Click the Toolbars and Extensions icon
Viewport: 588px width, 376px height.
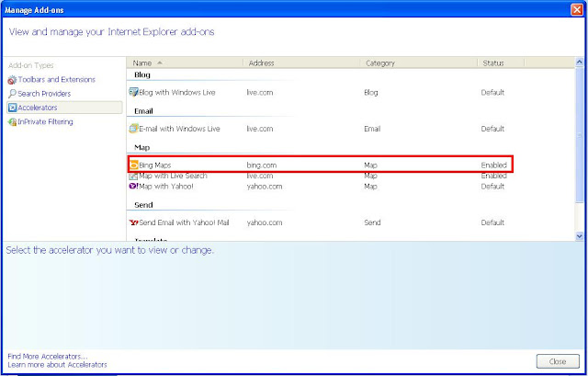[12, 80]
